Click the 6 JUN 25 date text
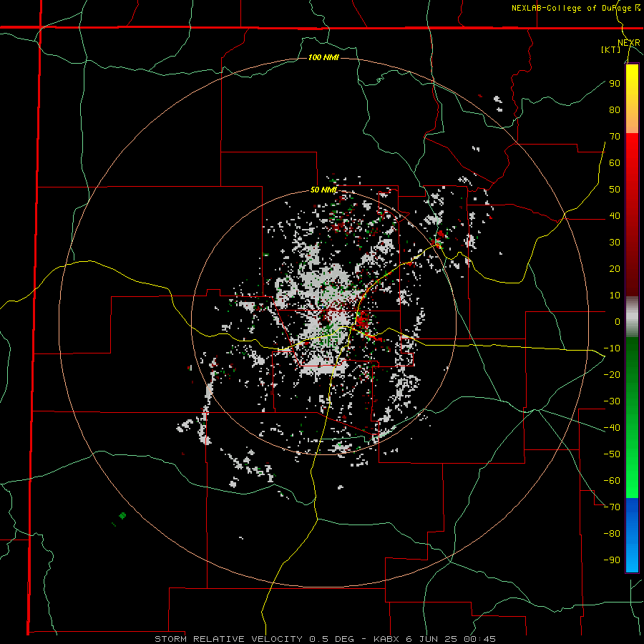 431,639
